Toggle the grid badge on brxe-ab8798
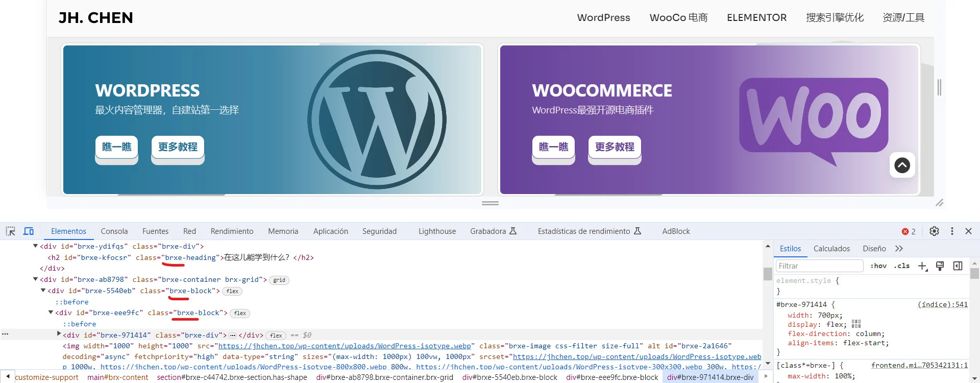The image size is (980, 383). pyautogui.click(x=279, y=280)
